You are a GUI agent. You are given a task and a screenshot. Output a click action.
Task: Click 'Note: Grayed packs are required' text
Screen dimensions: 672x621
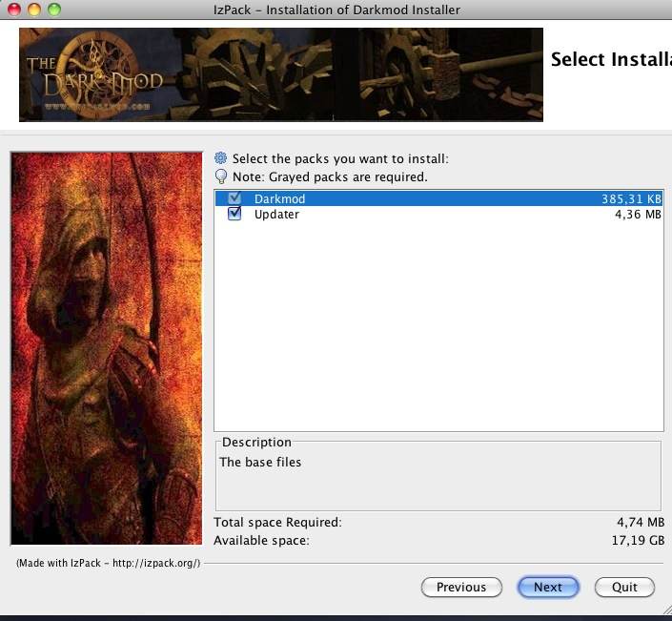330,176
